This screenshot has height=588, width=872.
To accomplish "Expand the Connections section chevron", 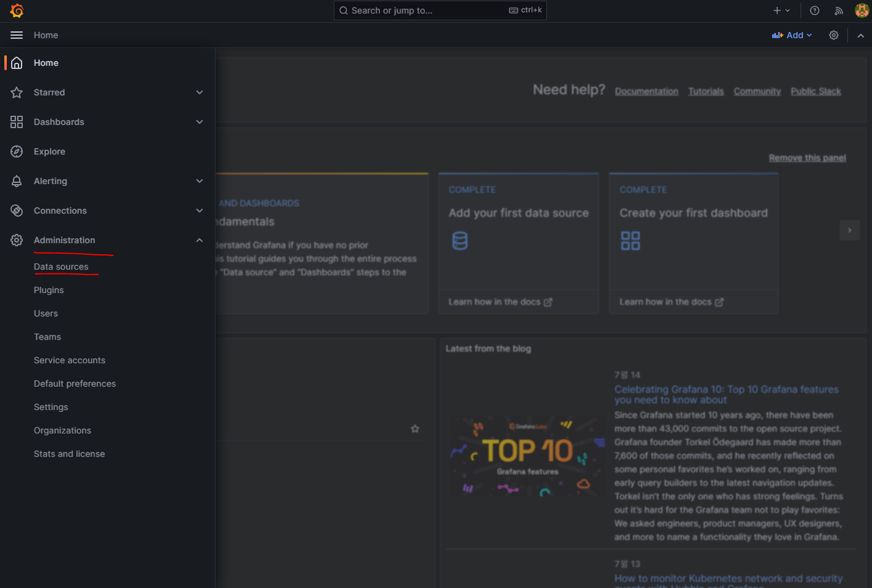I will (x=200, y=211).
